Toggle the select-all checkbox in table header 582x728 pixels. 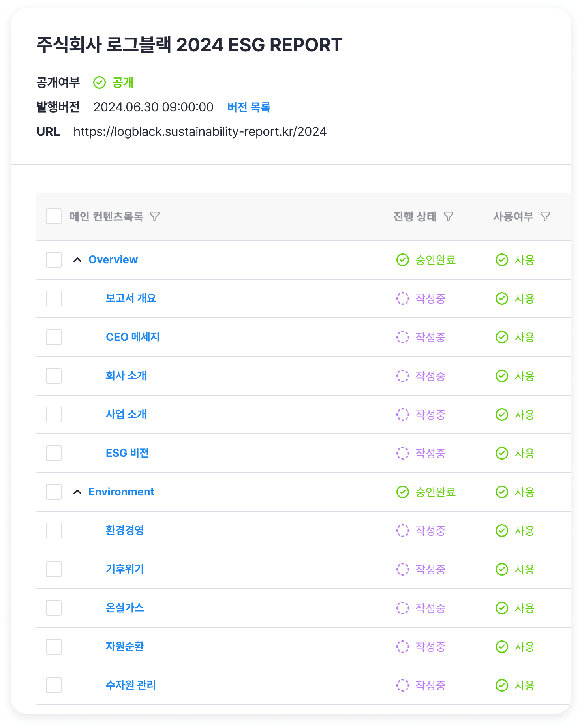pos(54,216)
